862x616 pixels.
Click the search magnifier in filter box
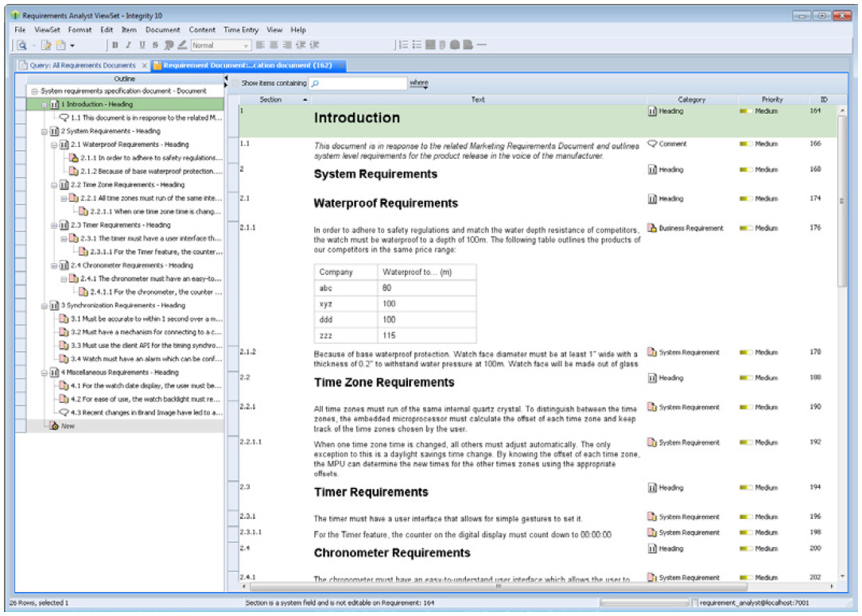(x=316, y=83)
